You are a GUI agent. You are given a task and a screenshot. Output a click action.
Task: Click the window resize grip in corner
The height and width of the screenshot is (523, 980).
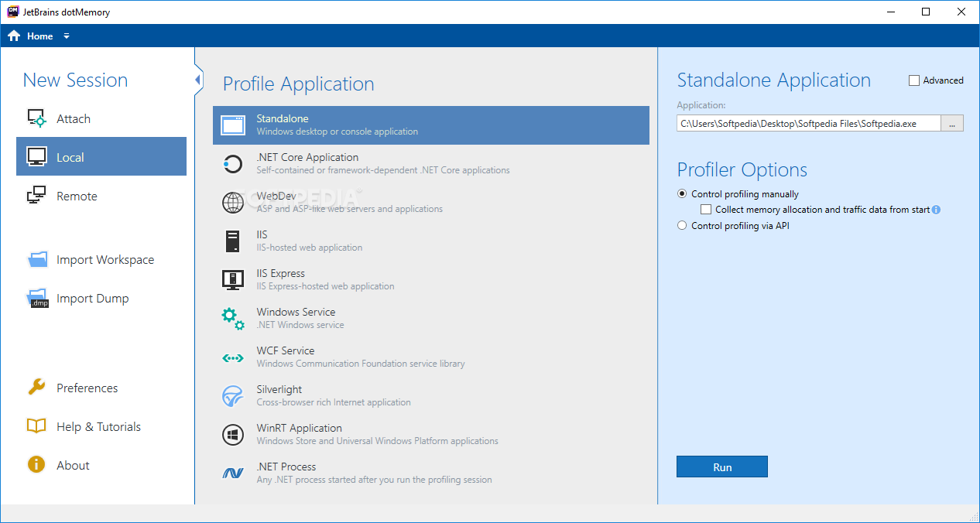point(974,516)
